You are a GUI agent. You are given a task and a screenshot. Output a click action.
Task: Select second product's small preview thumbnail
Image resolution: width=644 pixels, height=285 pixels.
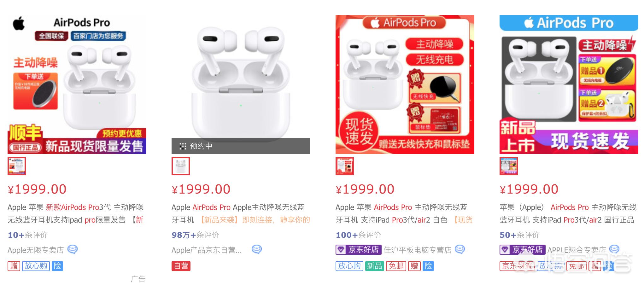click(181, 166)
